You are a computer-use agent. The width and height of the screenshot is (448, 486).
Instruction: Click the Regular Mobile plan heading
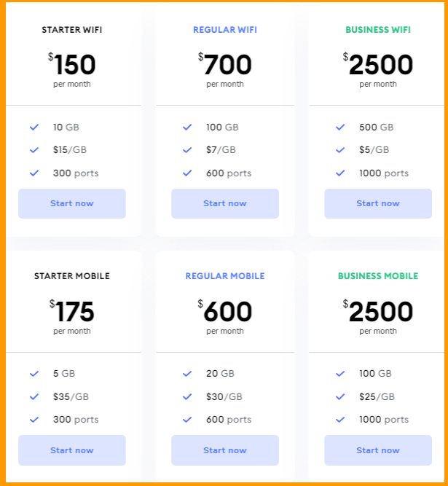tap(224, 276)
